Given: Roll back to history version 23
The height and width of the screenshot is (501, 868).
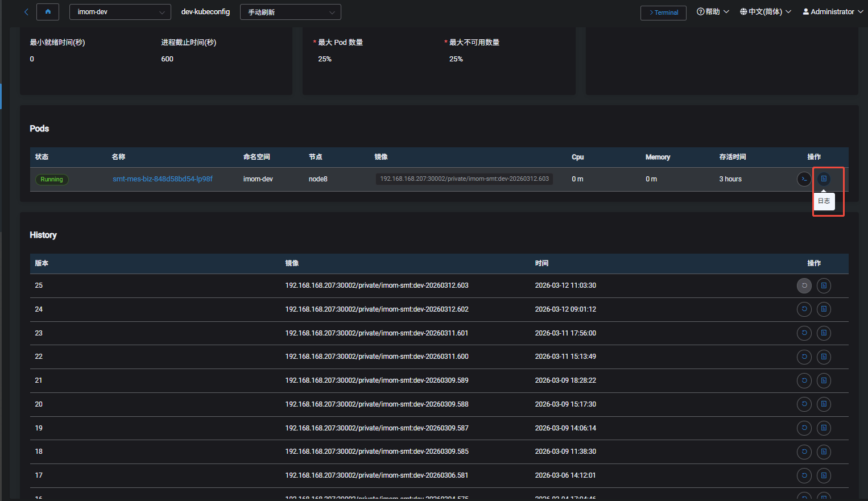Looking at the screenshot, I should [x=804, y=333].
